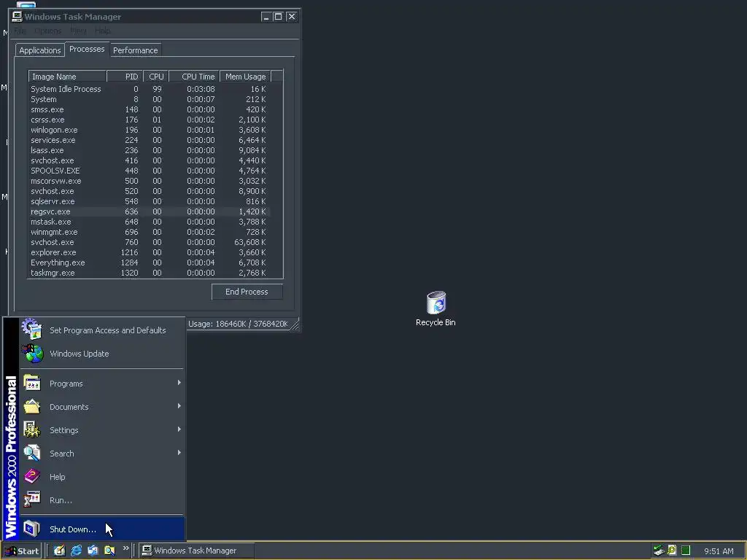Screen dimensions: 747x560
Task: Click the Documents folder icon
Action: 32,407
